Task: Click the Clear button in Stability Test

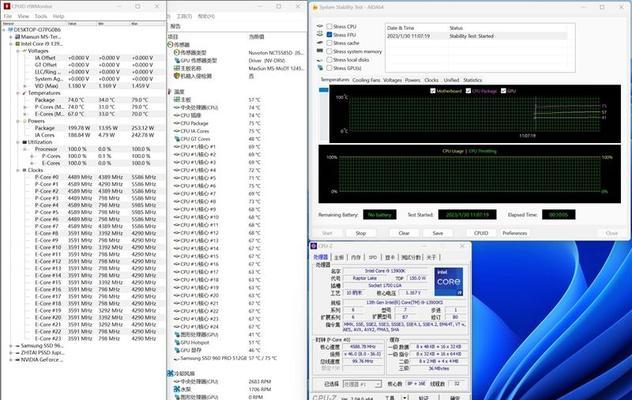Action: tap(404, 233)
